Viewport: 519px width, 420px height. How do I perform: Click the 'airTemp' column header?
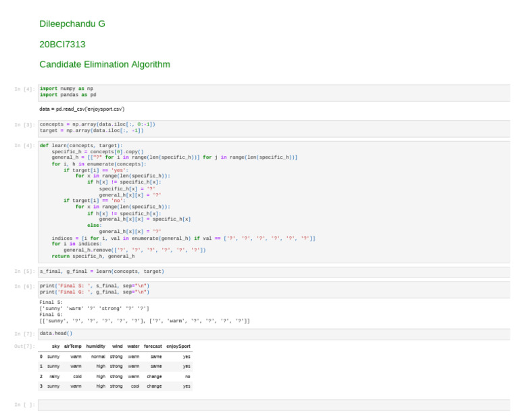pyautogui.click(x=72, y=346)
